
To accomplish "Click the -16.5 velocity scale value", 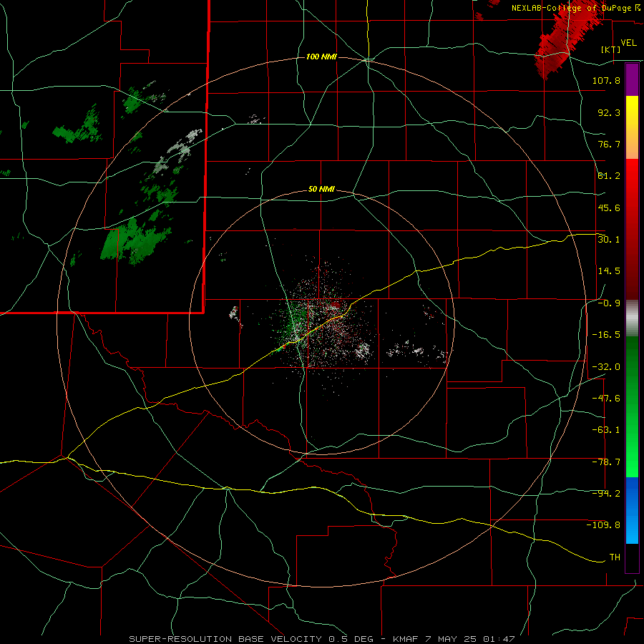I will pyautogui.click(x=606, y=335).
